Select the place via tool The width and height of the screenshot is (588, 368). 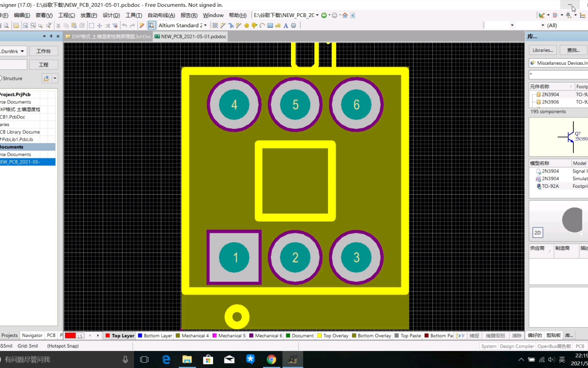pos(254,26)
